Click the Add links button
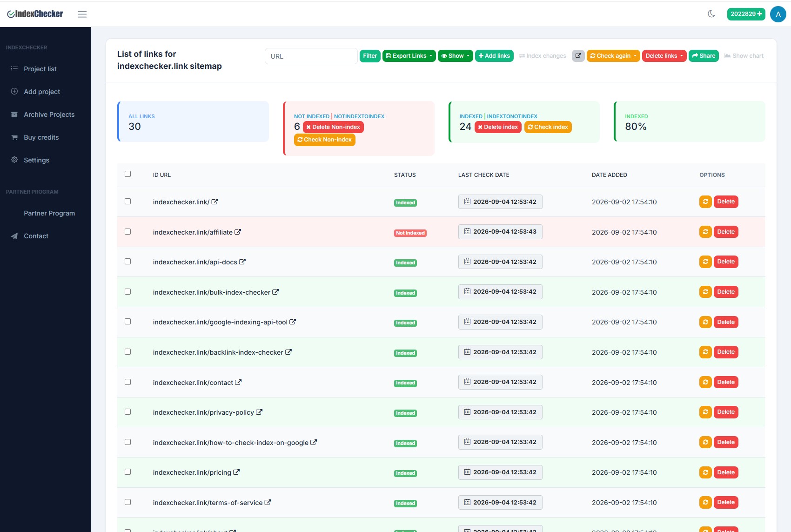The image size is (791, 532). point(494,56)
